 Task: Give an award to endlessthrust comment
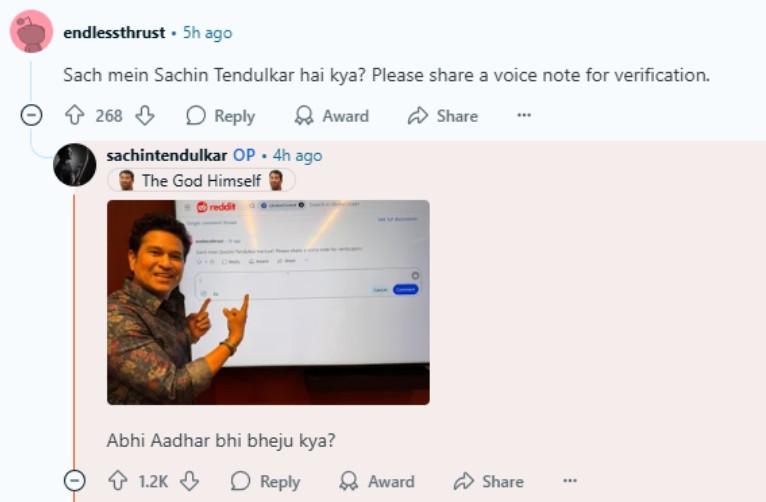pos(332,116)
